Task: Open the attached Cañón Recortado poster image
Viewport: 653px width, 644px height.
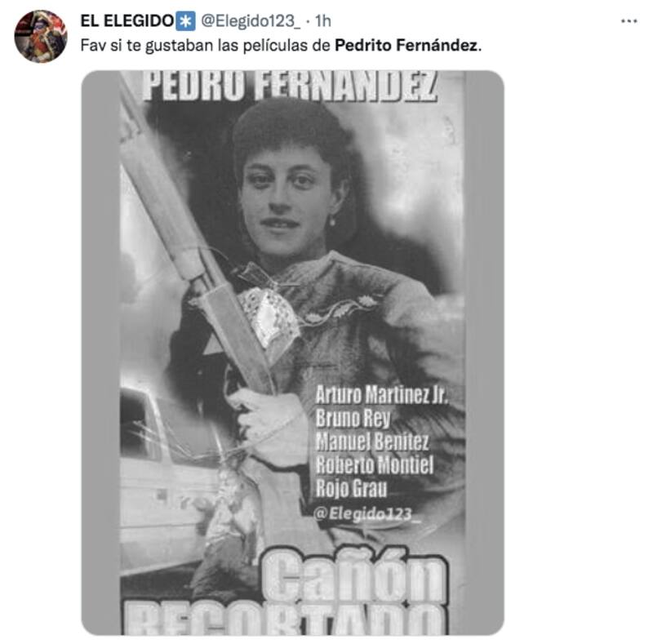Action: click(x=292, y=353)
